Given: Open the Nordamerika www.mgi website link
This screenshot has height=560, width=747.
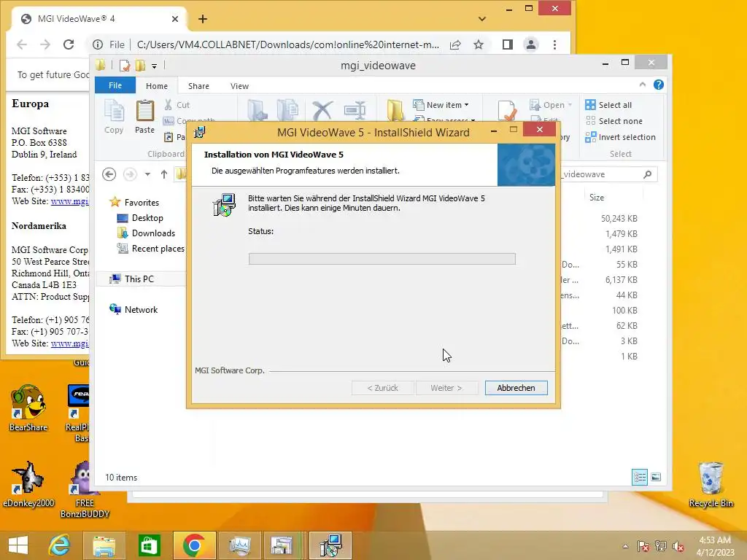Looking at the screenshot, I should point(69,343).
